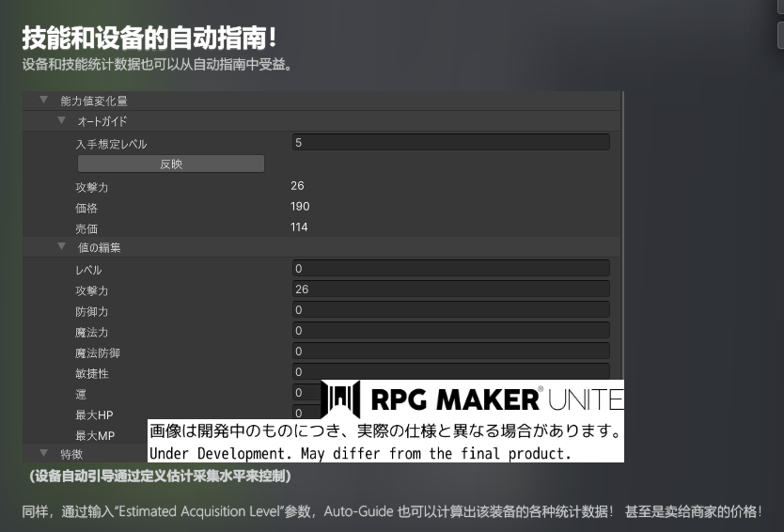Select the 運 value field

pyautogui.click(x=306, y=393)
